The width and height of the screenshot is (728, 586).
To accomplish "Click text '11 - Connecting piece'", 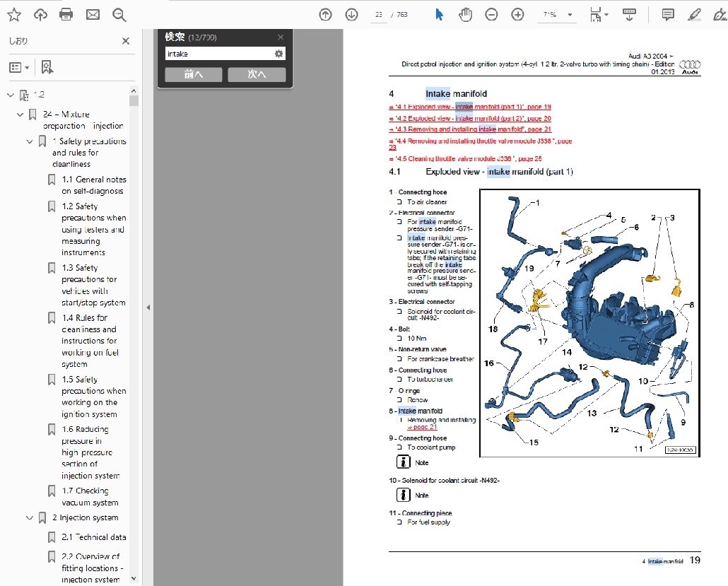I will tap(420, 513).
